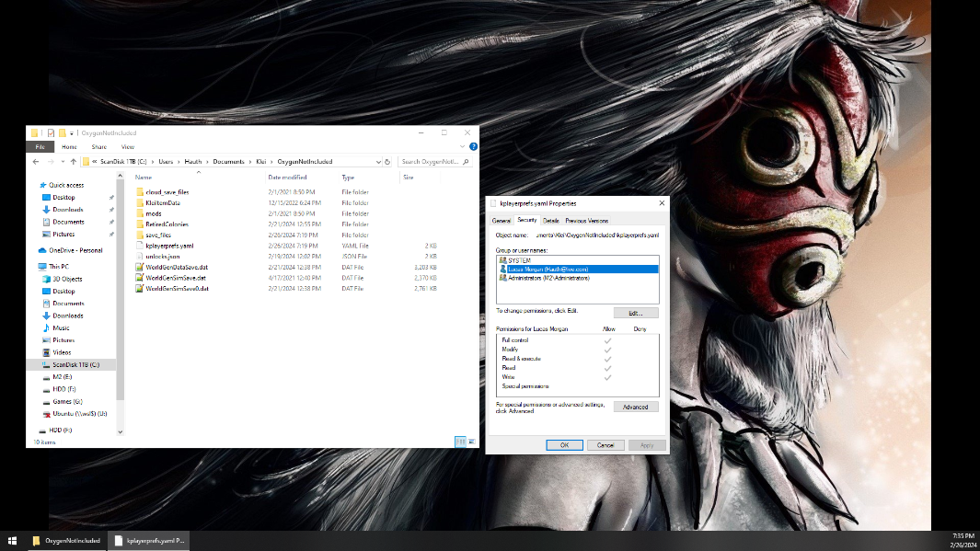Click the Advanced button in Properties

click(635, 407)
